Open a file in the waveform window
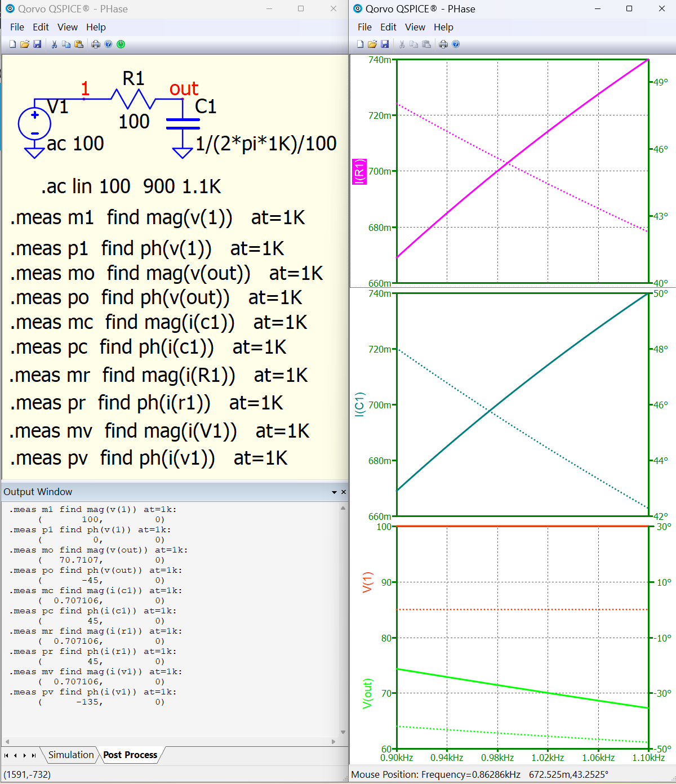The width and height of the screenshot is (676, 784). (372, 44)
